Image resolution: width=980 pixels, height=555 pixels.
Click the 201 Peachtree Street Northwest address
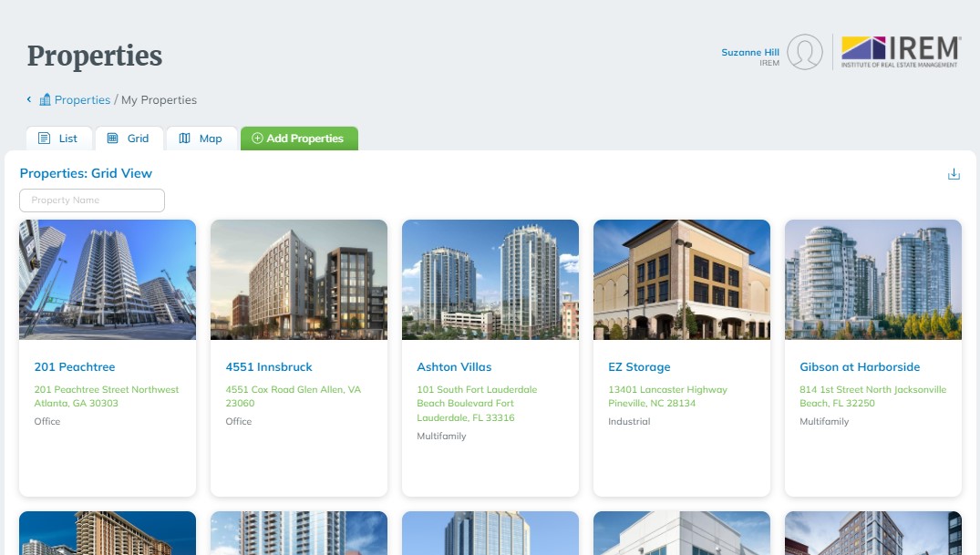coord(107,396)
